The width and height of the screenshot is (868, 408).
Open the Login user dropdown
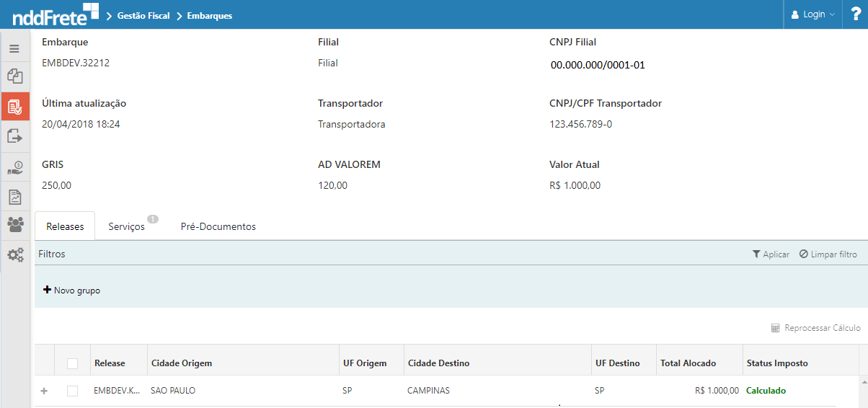(812, 14)
